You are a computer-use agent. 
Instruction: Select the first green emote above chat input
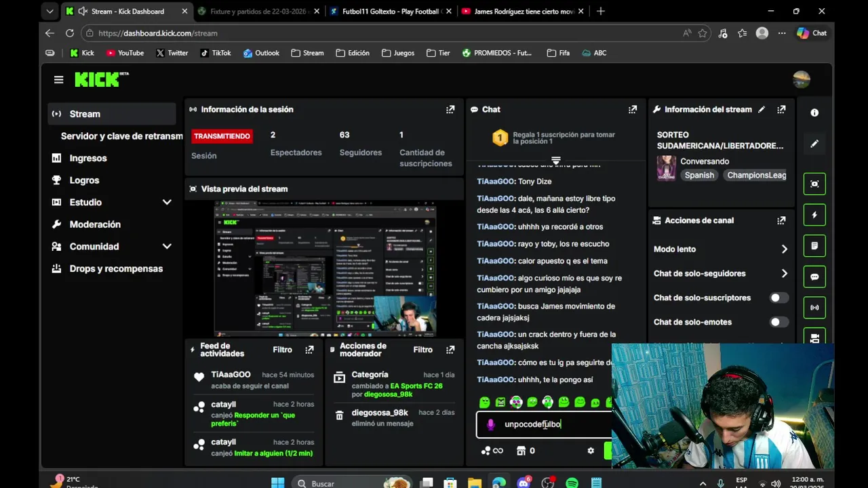(484, 403)
